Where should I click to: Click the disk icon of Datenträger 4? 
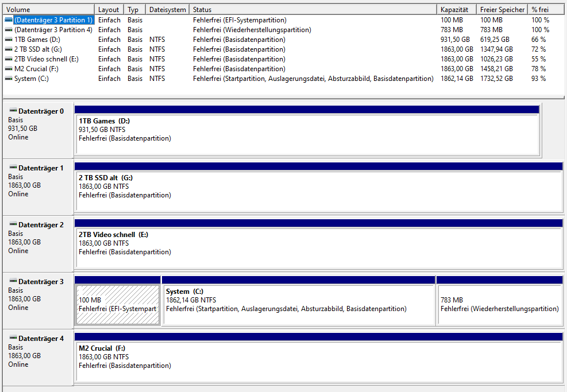[x=13, y=337]
